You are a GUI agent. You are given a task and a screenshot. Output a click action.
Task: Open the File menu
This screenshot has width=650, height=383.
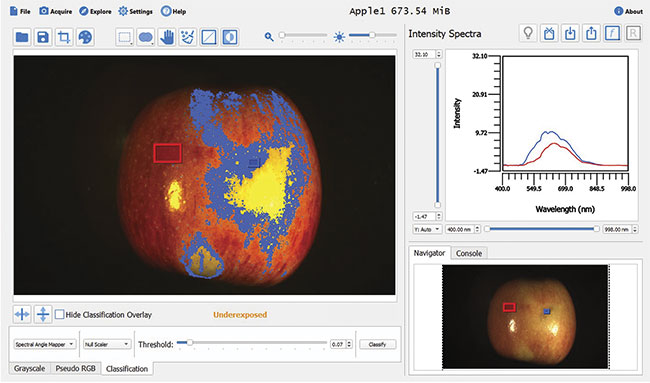(x=20, y=11)
